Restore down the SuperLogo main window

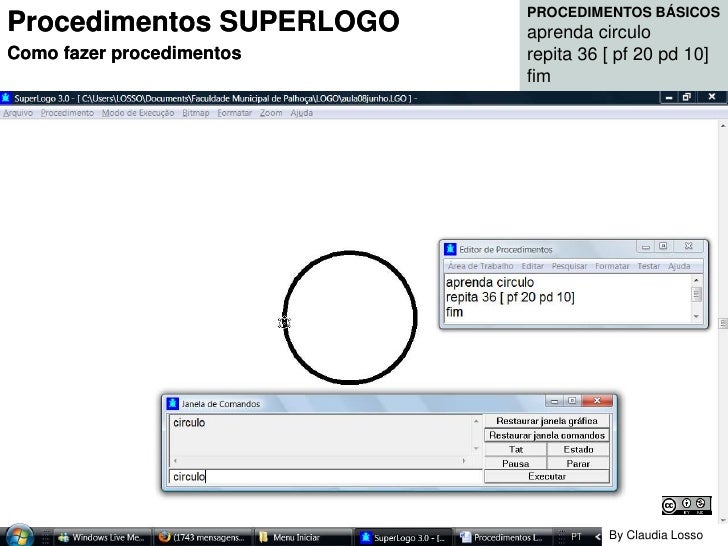(x=686, y=98)
